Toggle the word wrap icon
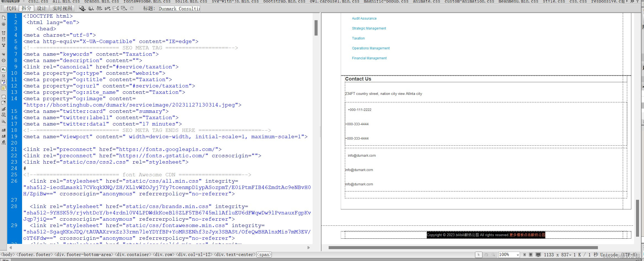This screenshot has width=644, height=261. (4, 82)
